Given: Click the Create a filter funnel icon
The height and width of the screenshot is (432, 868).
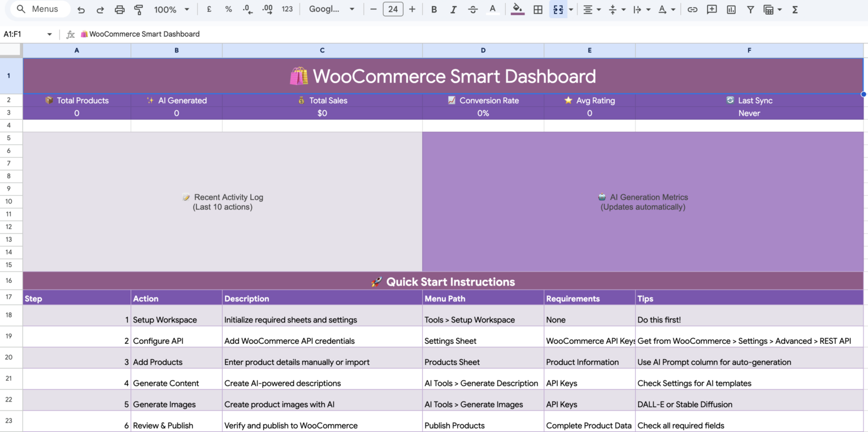Looking at the screenshot, I should click(750, 10).
